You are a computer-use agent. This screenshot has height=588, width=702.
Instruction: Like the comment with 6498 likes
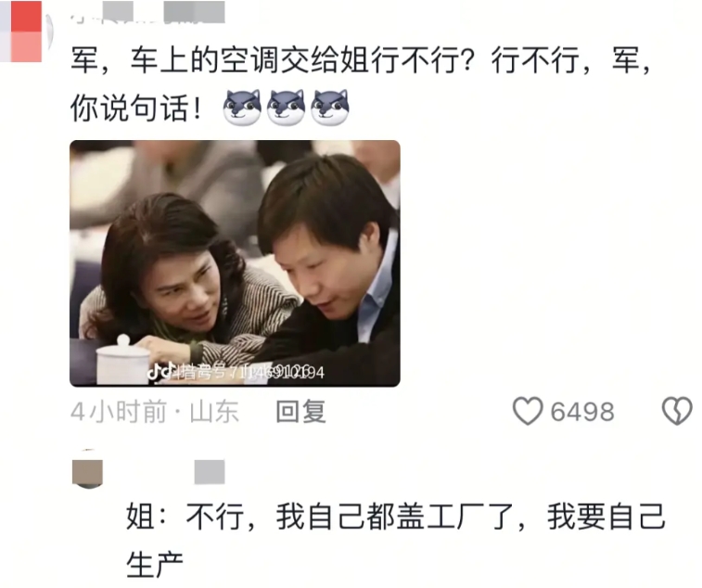click(528, 410)
